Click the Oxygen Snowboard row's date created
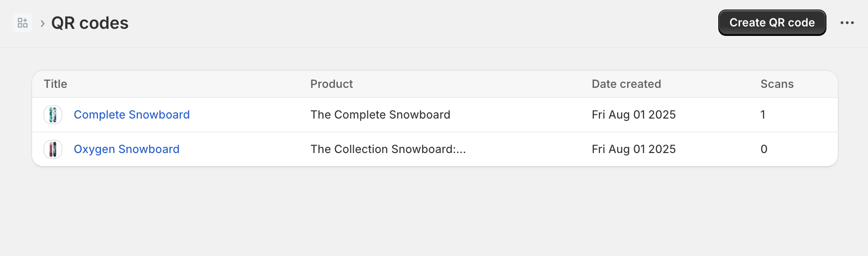The height and width of the screenshot is (256, 868). click(633, 149)
